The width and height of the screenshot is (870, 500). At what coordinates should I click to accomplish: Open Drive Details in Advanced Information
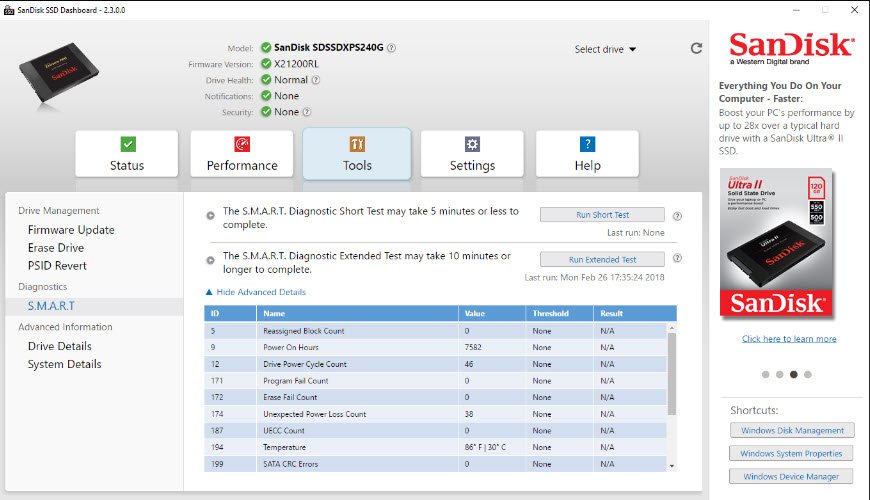coord(59,346)
